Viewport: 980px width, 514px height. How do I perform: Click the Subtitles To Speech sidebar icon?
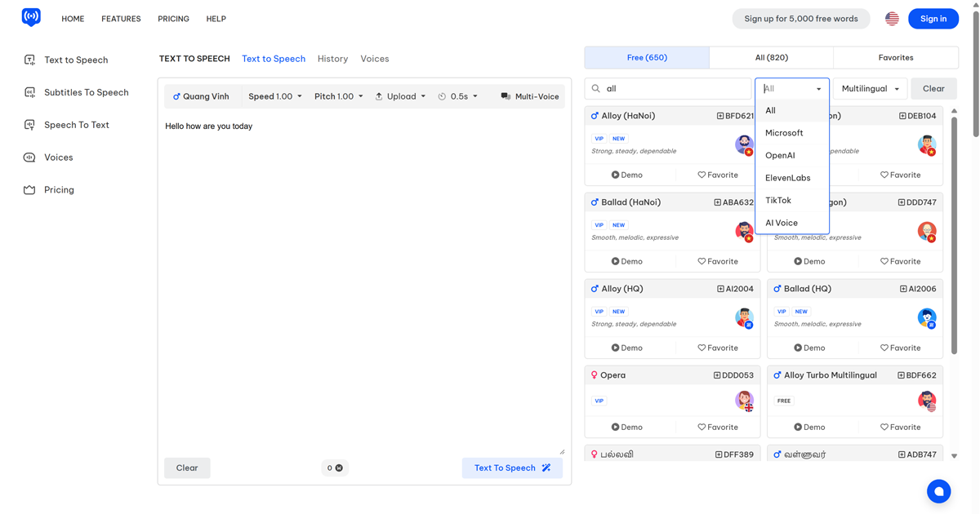(x=29, y=92)
